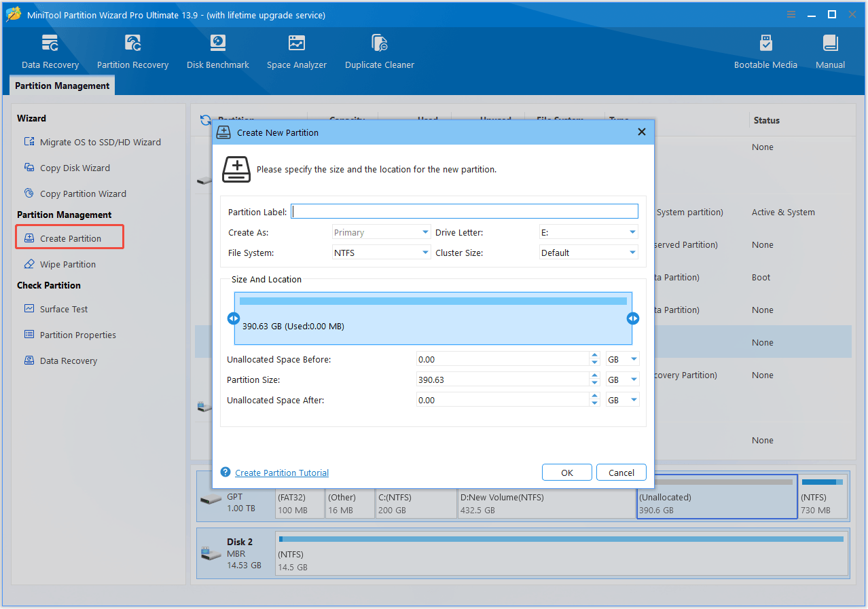868x609 pixels.
Task: Select the (Unallocated) 390.6 GB block in disk map
Action: pyautogui.click(x=717, y=496)
